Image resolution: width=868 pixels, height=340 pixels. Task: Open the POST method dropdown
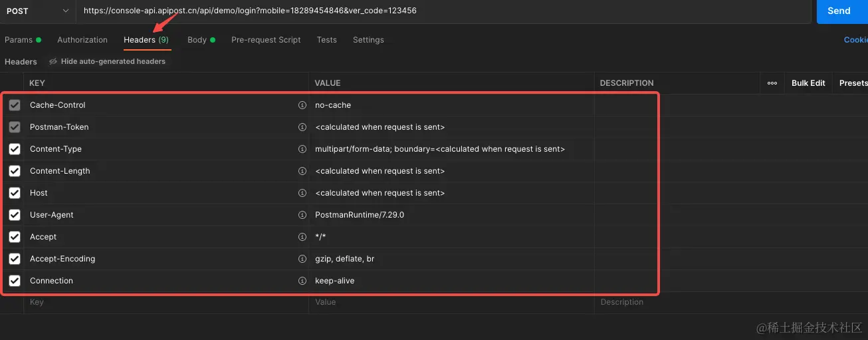click(x=37, y=11)
